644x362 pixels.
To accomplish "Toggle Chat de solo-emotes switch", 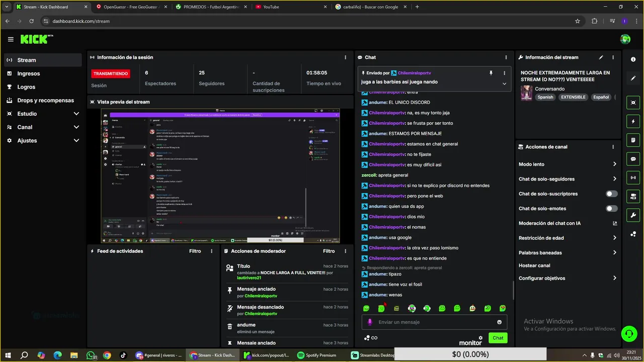I will [612, 209].
